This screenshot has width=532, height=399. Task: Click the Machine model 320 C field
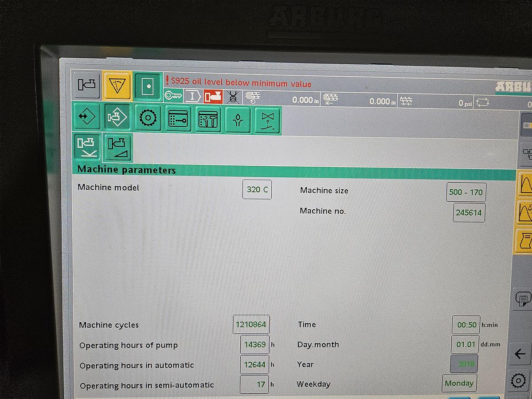coord(257,189)
